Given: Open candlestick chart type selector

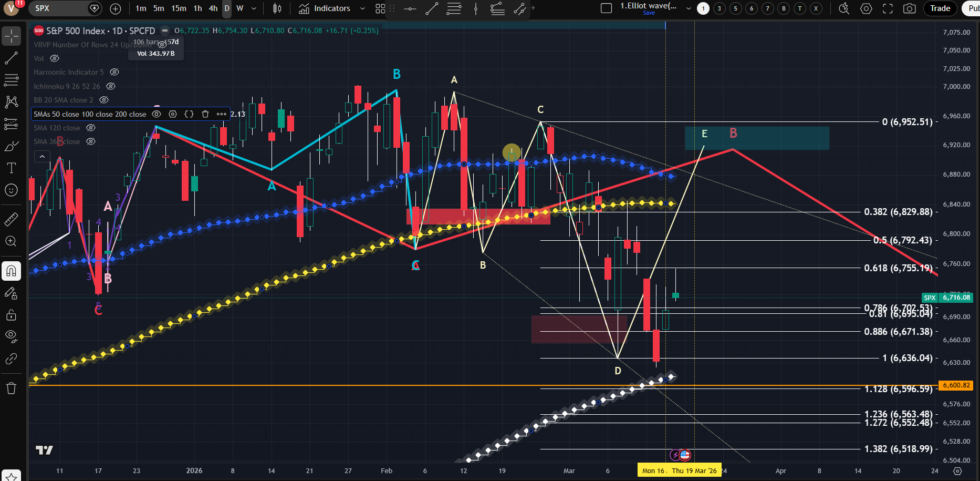Looking at the screenshot, I should 277,8.
